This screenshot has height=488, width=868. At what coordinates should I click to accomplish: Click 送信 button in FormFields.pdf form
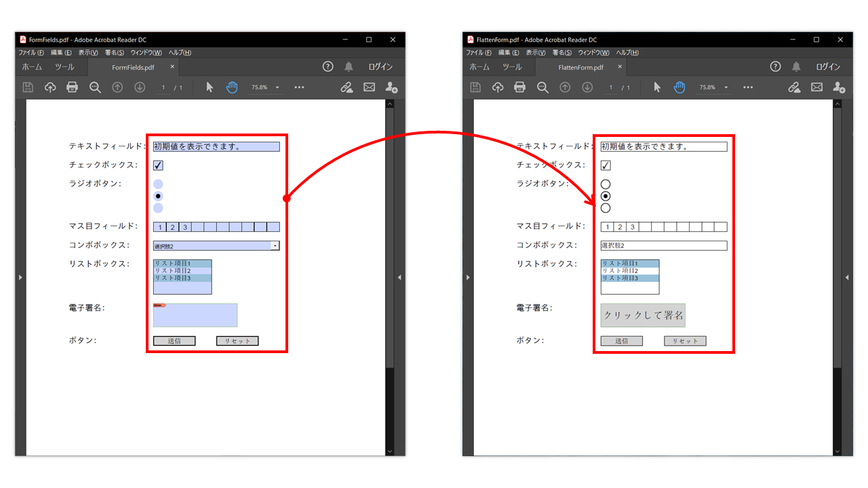coord(174,341)
